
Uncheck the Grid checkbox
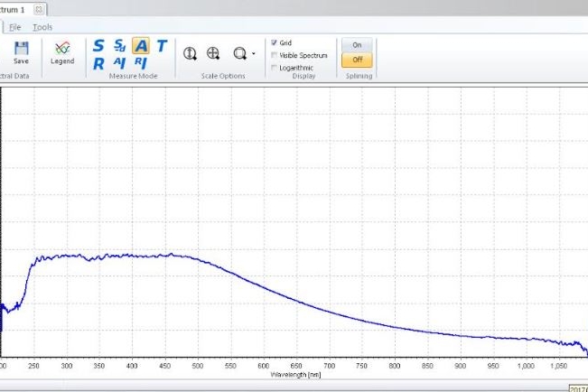[275, 42]
